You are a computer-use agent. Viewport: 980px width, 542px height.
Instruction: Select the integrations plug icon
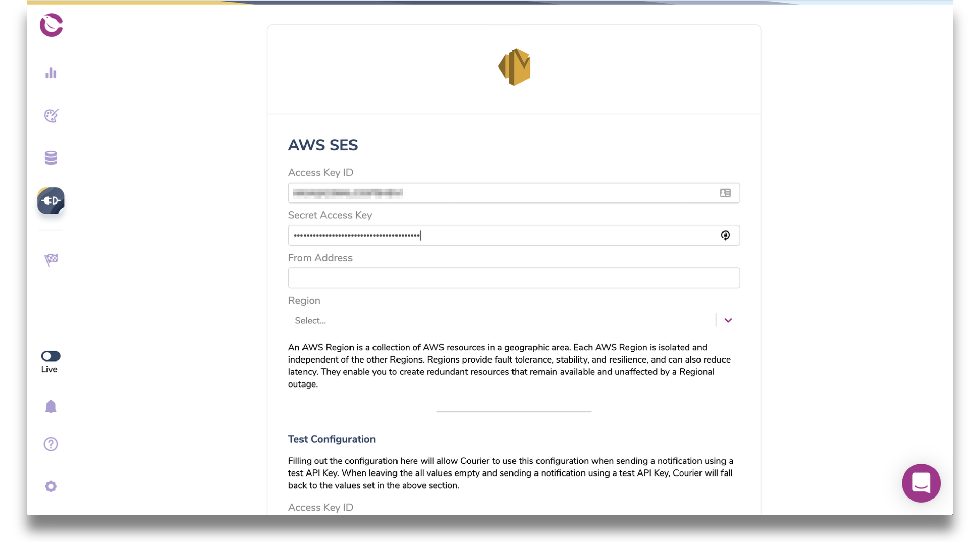click(51, 200)
